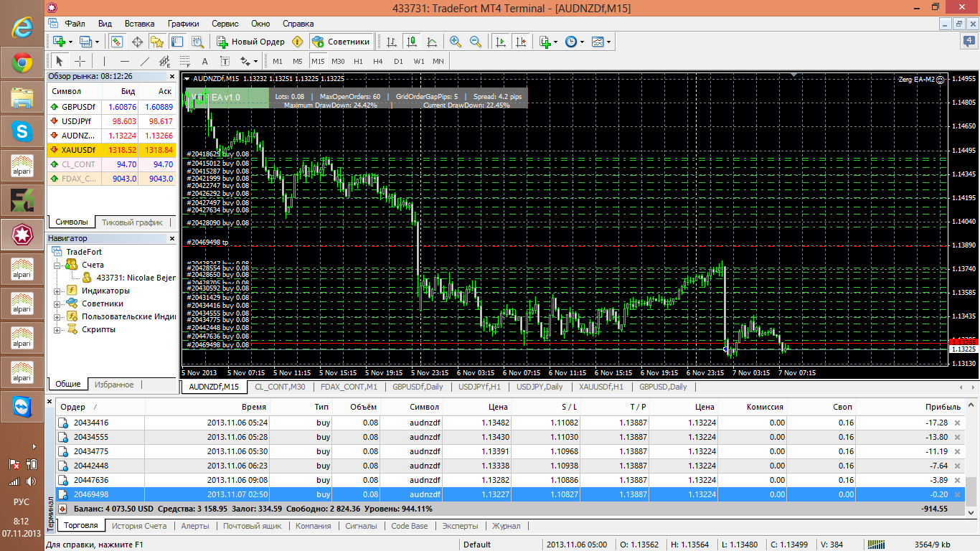Expand the Индикаторы tree node
The image size is (980, 551).
(x=57, y=291)
